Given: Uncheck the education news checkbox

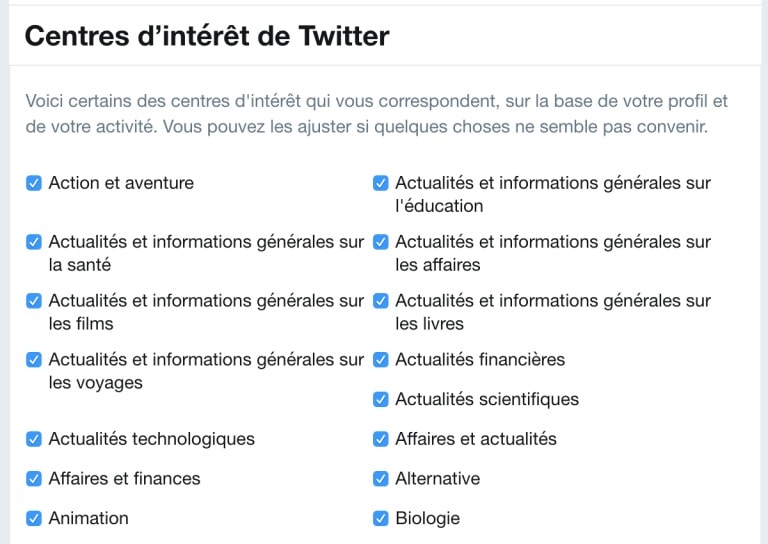Looking at the screenshot, I should (x=381, y=184).
